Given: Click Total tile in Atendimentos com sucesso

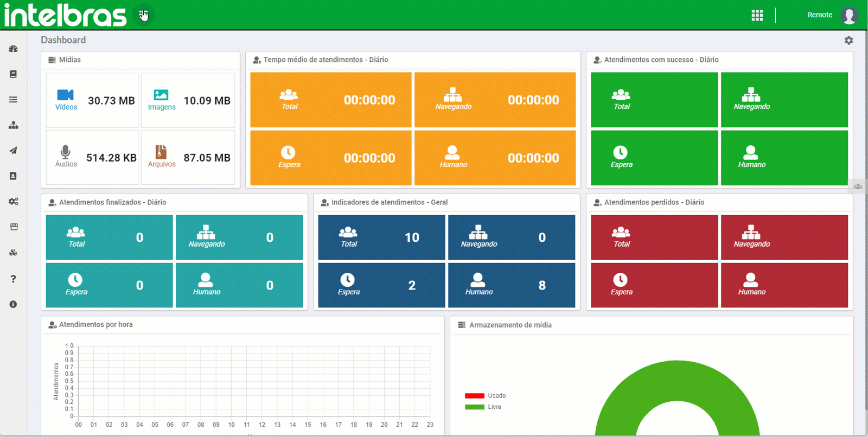Looking at the screenshot, I should pos(654,100).
